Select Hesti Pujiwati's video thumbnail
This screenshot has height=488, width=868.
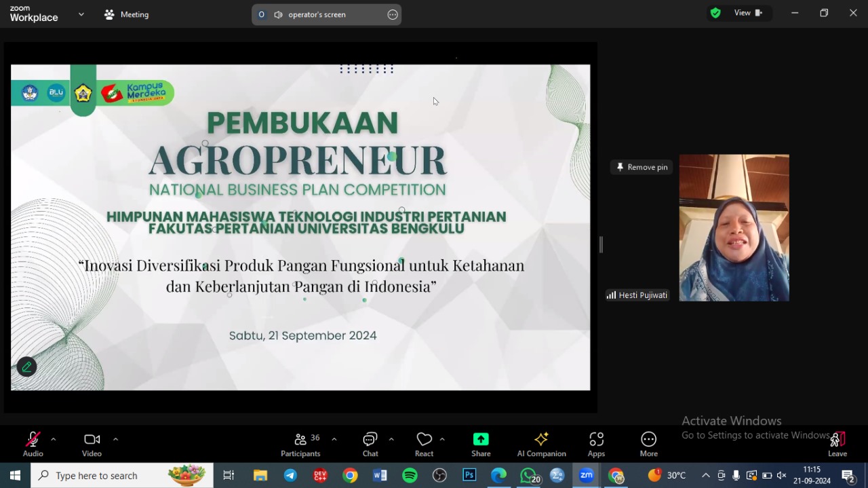(x=734, y=227)
